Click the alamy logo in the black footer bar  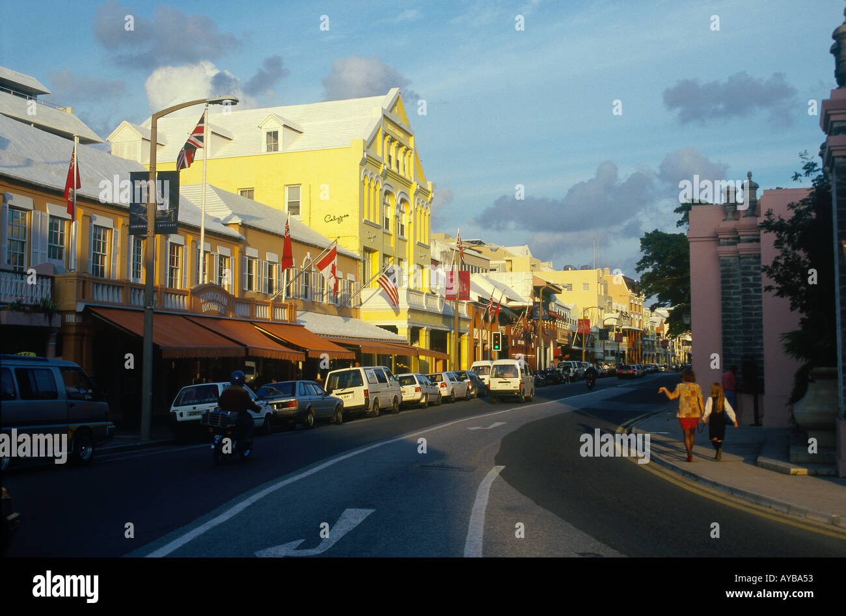pos(65,587)
